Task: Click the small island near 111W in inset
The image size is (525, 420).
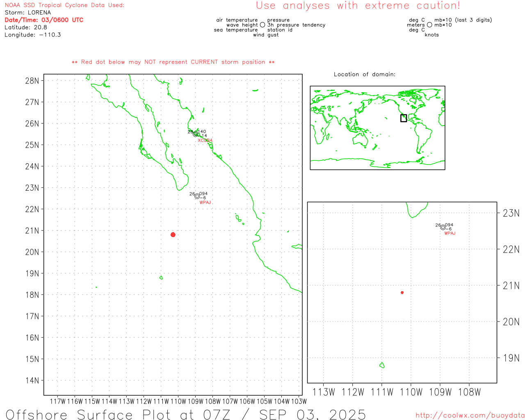Action: point(382,365)
